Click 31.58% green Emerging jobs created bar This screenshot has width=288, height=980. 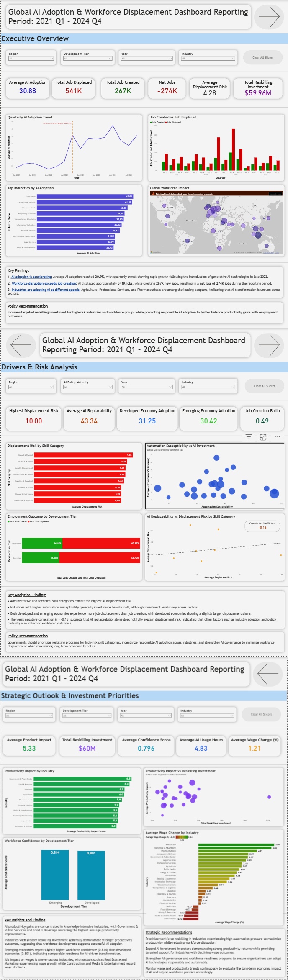41,557
